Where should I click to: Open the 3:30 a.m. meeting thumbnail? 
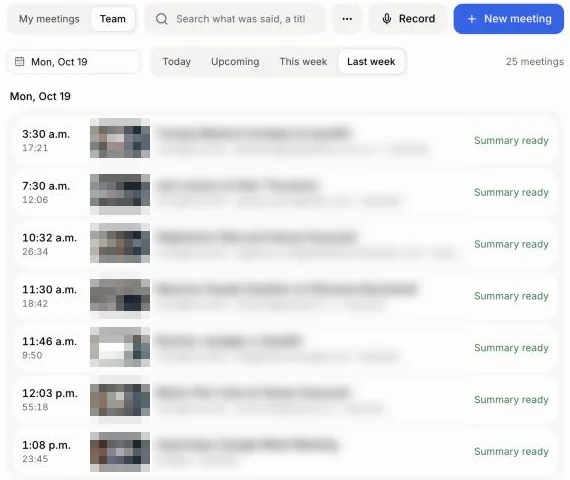point(120,138)
